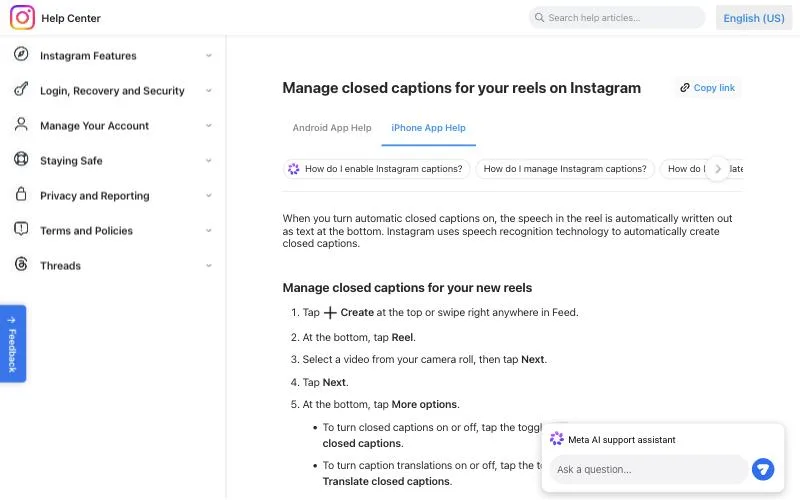Expand Login, Recovery and Security chevron

click(209, 90)
